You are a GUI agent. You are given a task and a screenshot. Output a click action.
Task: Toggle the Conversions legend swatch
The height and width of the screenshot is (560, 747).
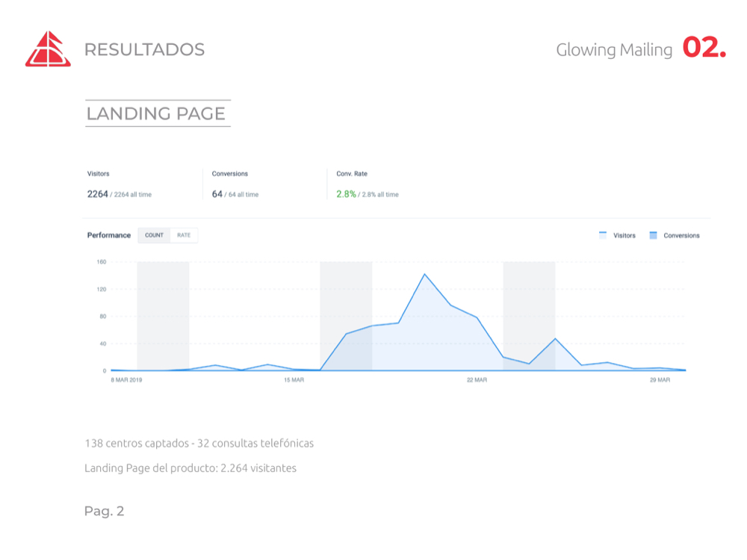coord(653,235)
